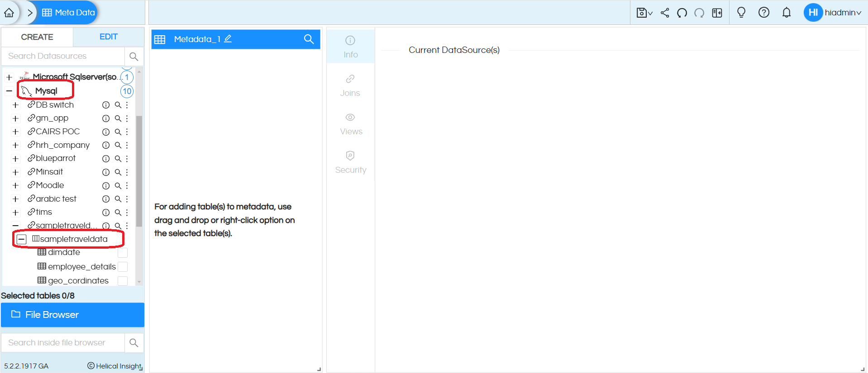Click the Mysql count badge 10
The width and height of the screenshot is (868, 373).
click(x=127, y=91)
